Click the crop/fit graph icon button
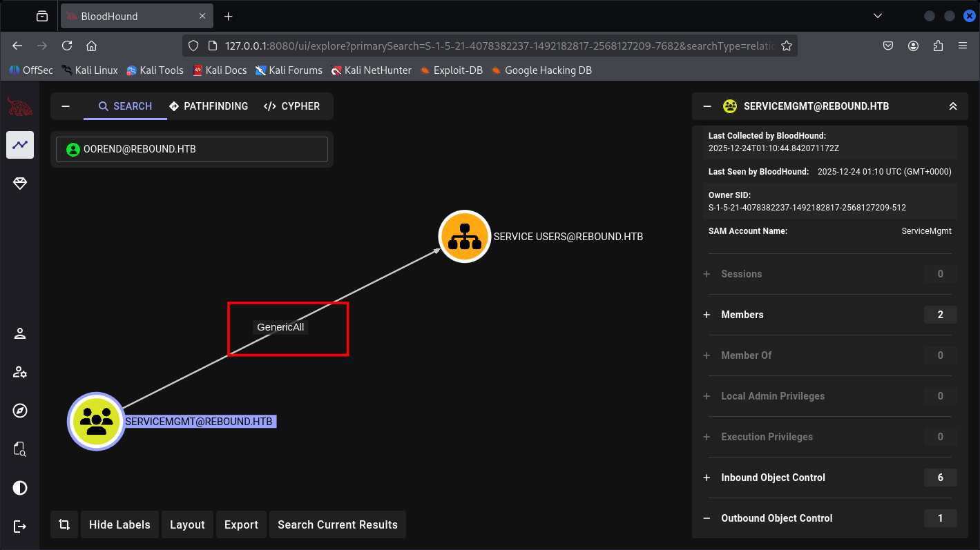The height and width of the screenshot is (550, 980). (x=64, y=524)
